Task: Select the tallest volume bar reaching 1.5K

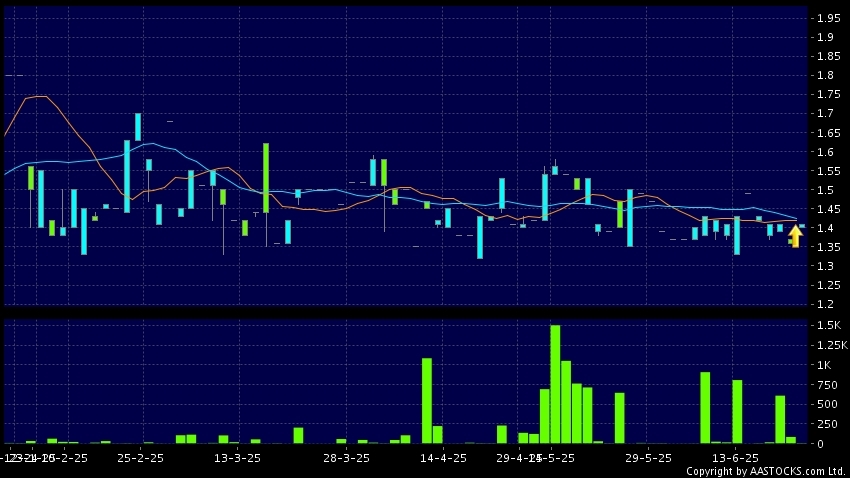Action: (555, 384)
